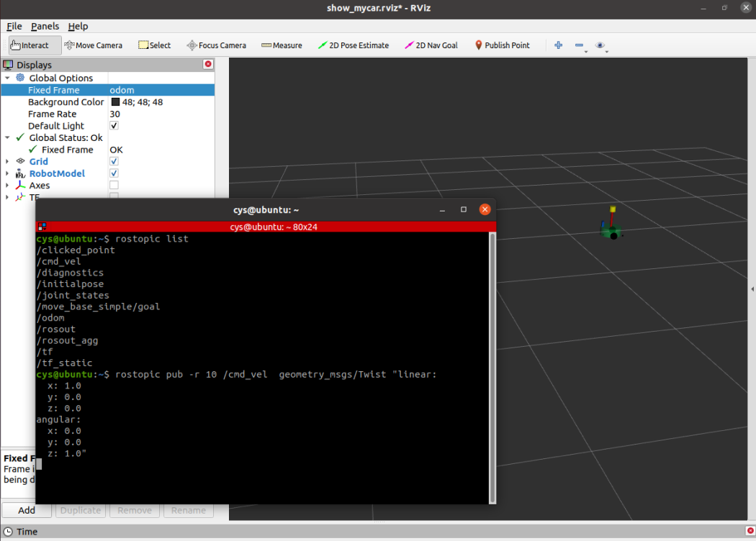Activate the 2D Nav Goal tool
756x541 pixels.
[x=431, y=45]
